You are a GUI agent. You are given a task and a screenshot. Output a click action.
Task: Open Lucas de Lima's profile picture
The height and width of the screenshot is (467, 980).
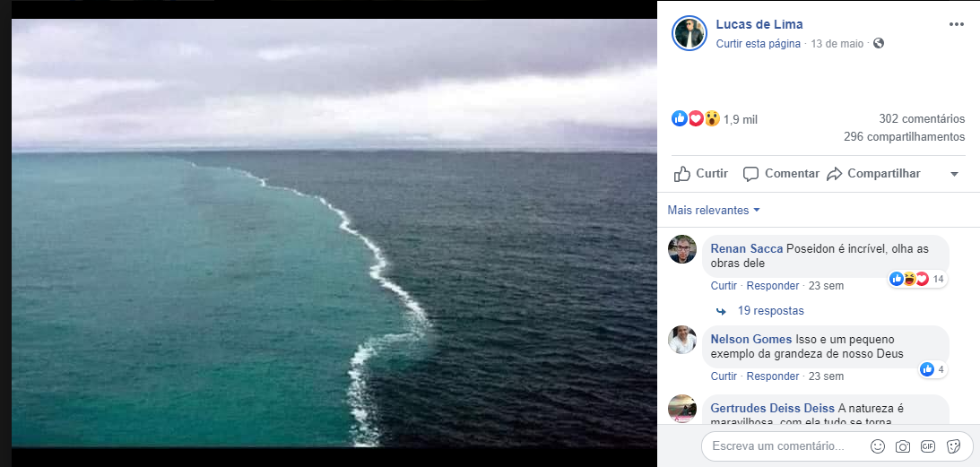pyautogui.click(x=689, y=33)
